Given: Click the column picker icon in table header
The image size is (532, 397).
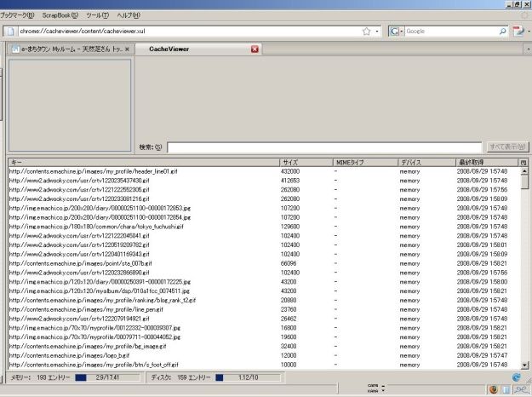Looking at the screenshot, I should pos(523,162).
